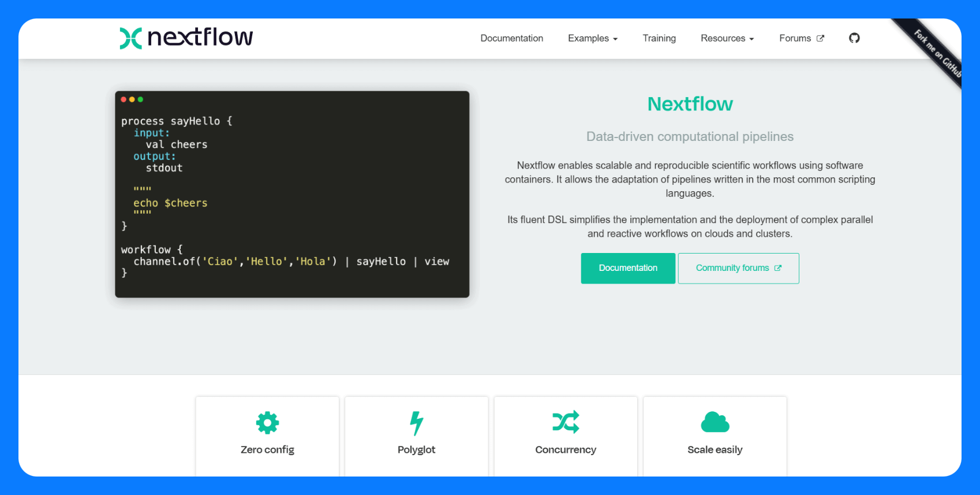The image size is (980, 495).
Task: Click the green Documentation button
Action: pos(628,268)
